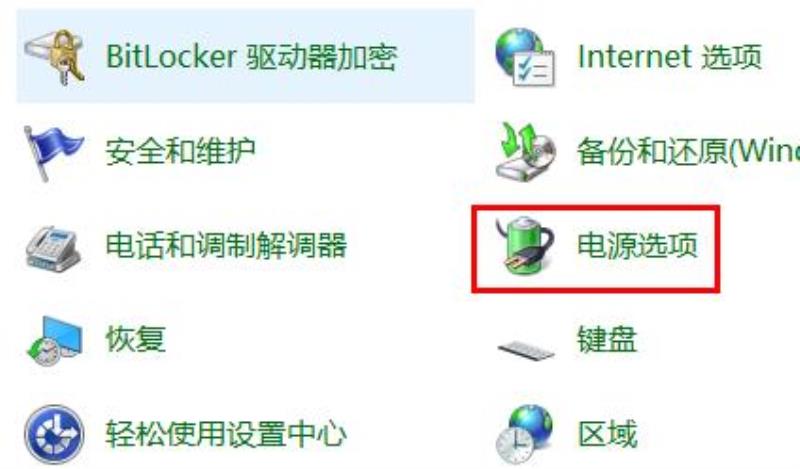Click the keyboard icon
This screenshot has width=800, height=469.
pyautogui.click(x=526, y=350)
